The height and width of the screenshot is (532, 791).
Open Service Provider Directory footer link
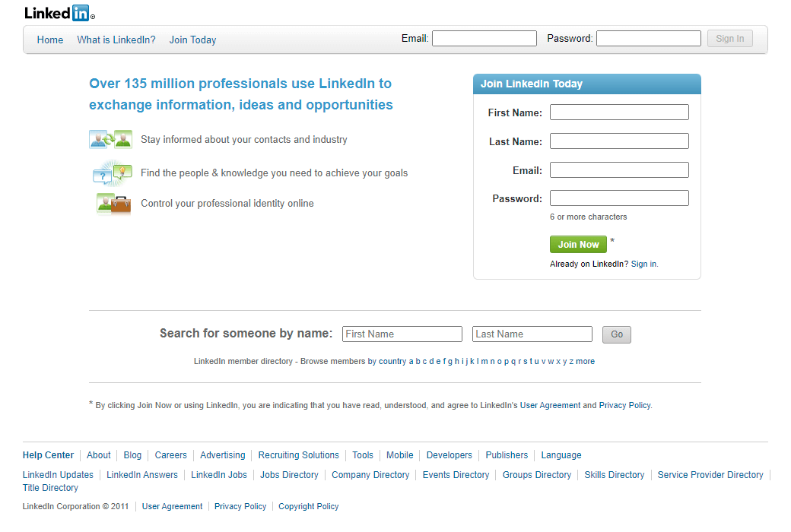tap(710, 474)
